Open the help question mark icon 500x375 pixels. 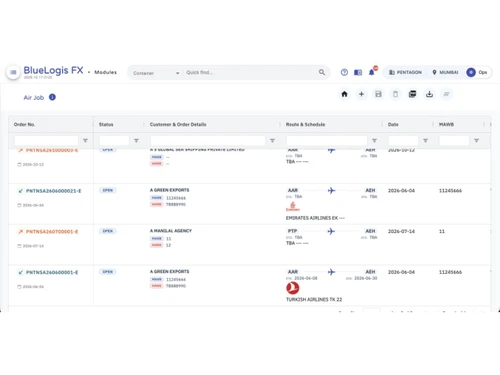pyautogui.click(x=344, y=72)
